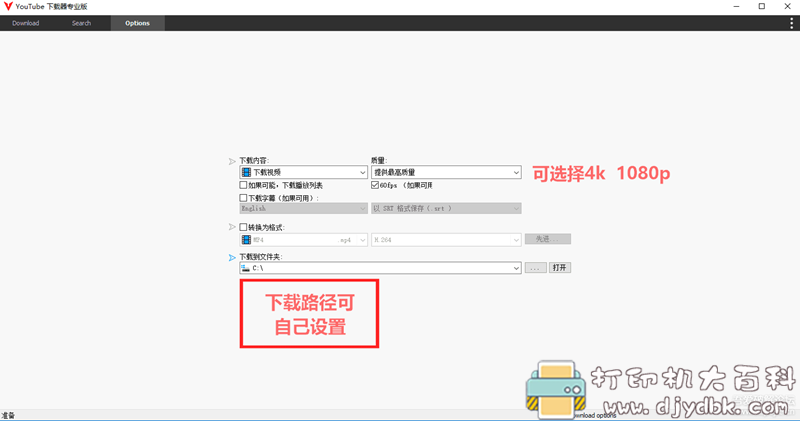Image resolution: width=800 pixels, height=421 pixels.
Task: Open the SRT subtitle save format dropdown
Action: coord(446,208)
